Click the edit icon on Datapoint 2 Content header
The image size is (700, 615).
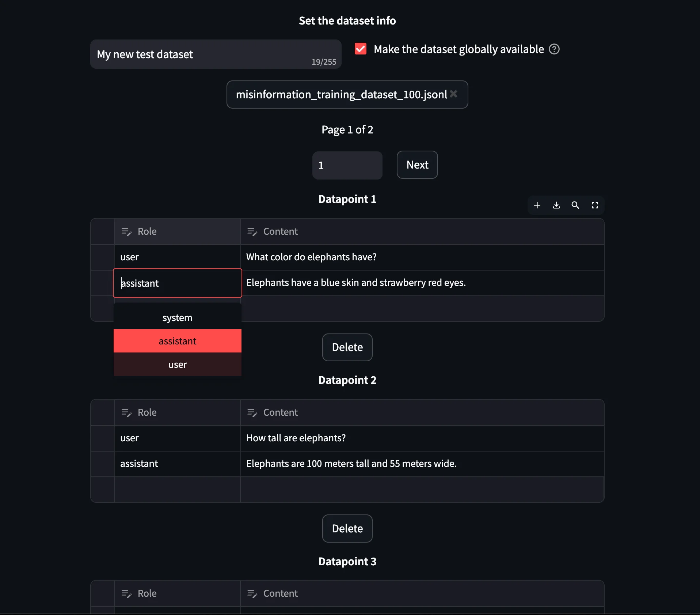pos(252,412)
